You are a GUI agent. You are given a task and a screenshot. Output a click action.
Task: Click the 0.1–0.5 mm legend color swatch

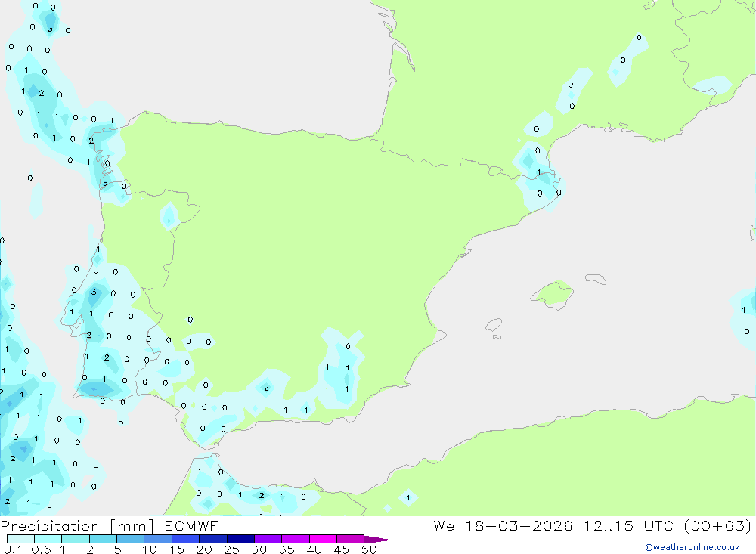(x=20, y=539)
